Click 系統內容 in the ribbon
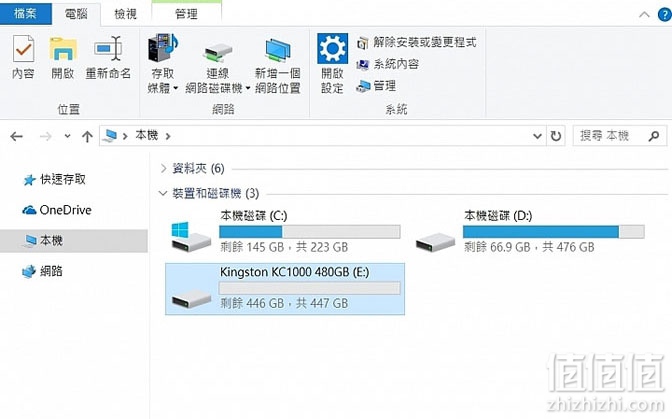The image size is (672, 419). [387, 64]
